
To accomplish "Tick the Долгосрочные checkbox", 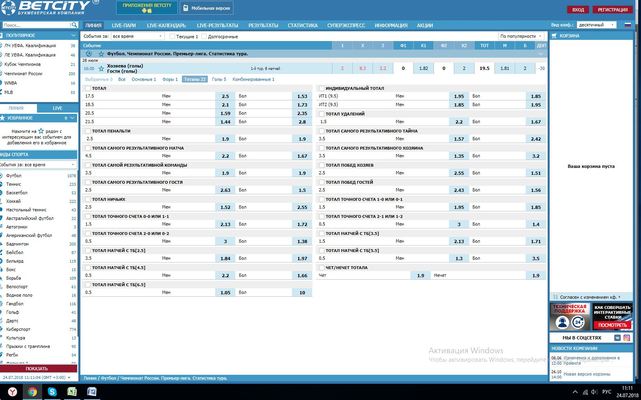I will tap(204, 36).
